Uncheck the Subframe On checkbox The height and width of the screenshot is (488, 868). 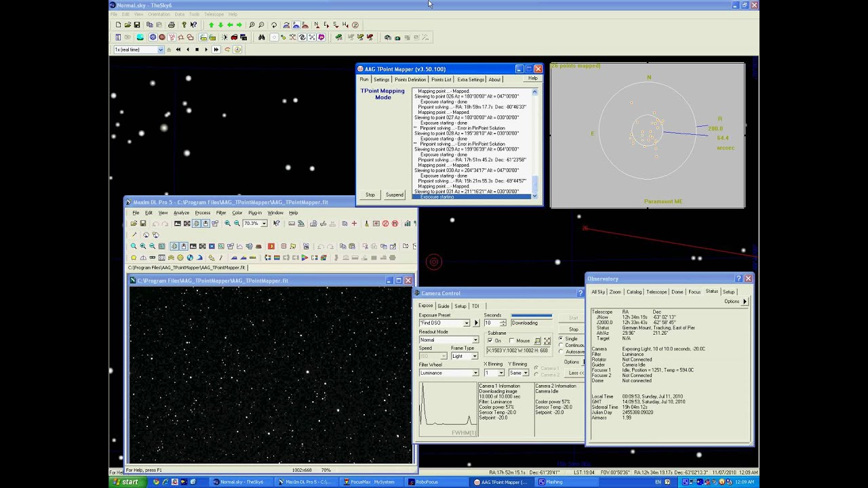click(490, 341)
